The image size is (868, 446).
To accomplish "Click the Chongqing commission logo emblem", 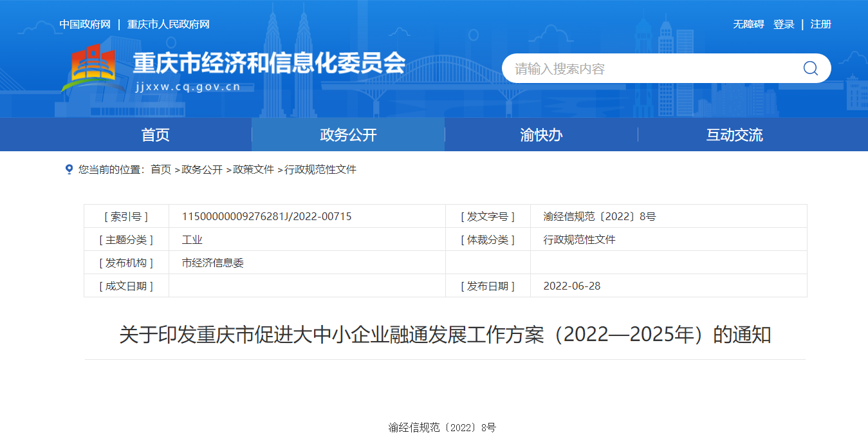I will click(93, 68).
